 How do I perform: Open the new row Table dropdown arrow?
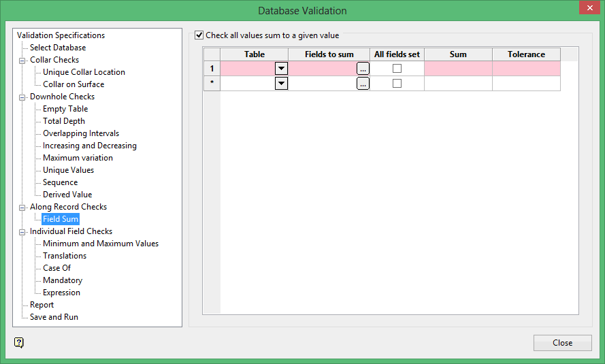click(281, 83)
